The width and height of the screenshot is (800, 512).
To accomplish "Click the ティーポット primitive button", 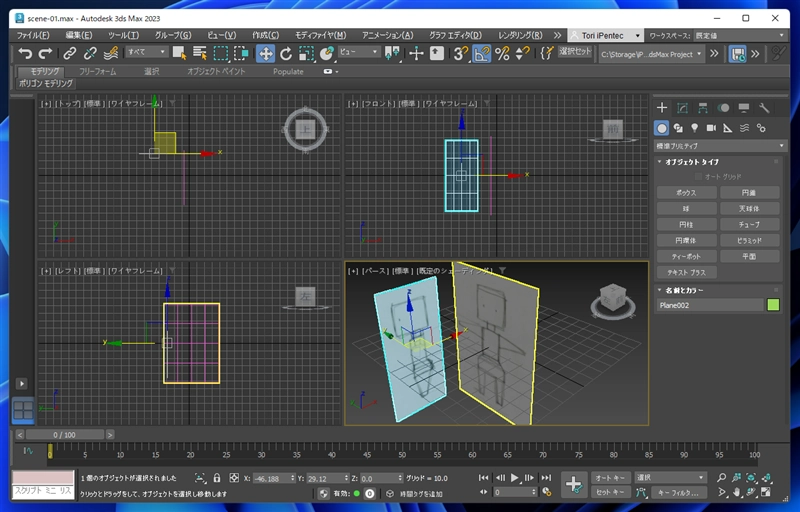I will tap(686, 256).
